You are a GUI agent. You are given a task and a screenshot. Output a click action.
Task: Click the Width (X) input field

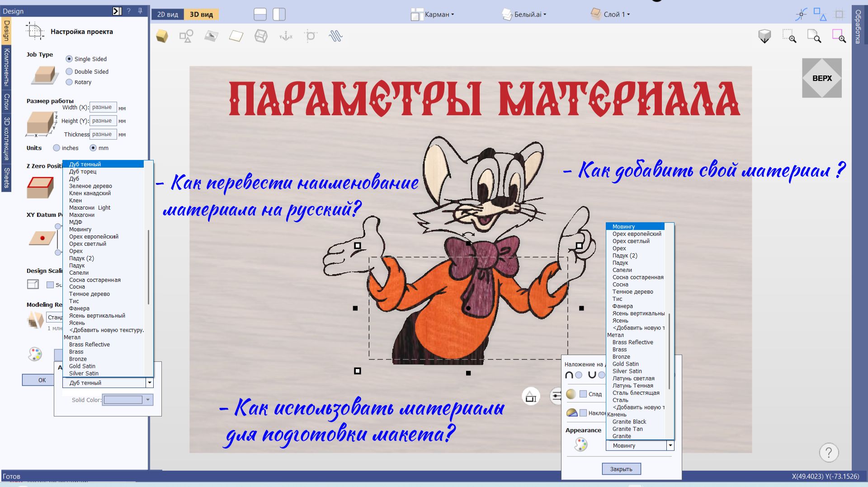point(103,107)
